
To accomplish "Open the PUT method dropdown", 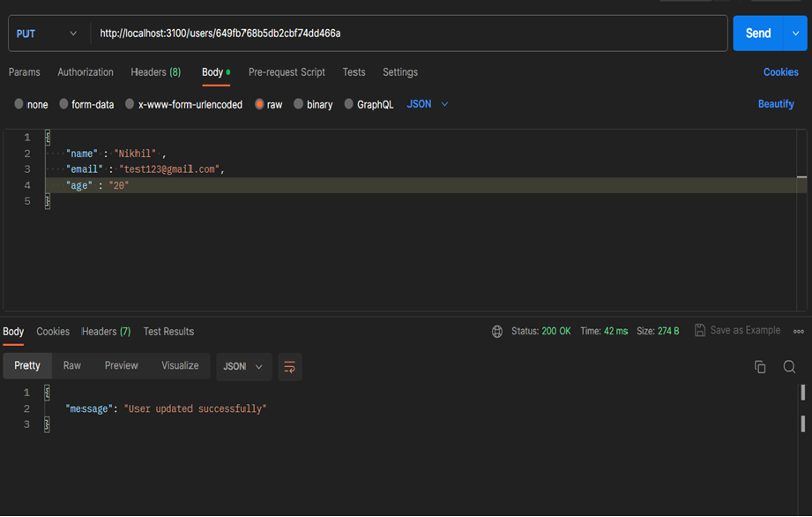I will tap(47, 34).
